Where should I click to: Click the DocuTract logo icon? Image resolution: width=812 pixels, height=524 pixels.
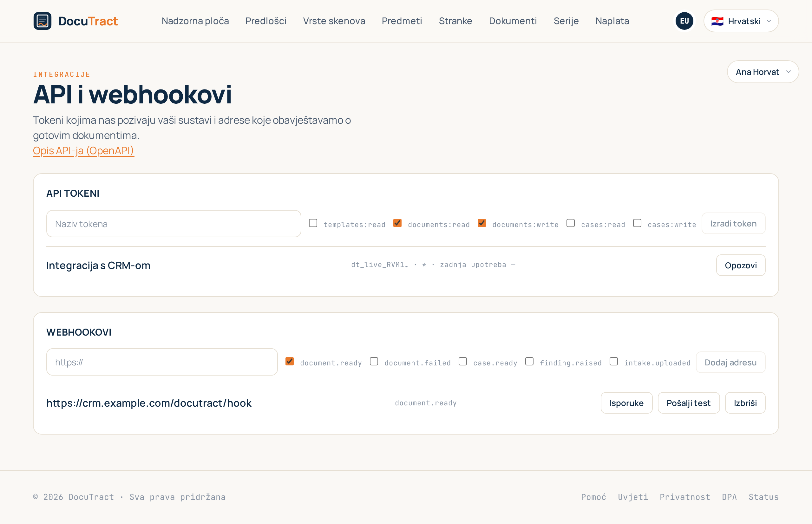(43, 21)
